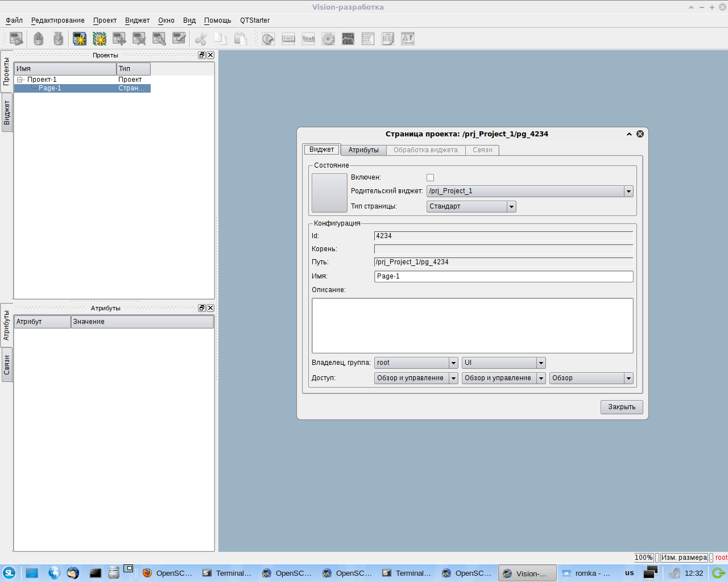
Task: Click the scissors cut icon
Action: tap(200, 39)
